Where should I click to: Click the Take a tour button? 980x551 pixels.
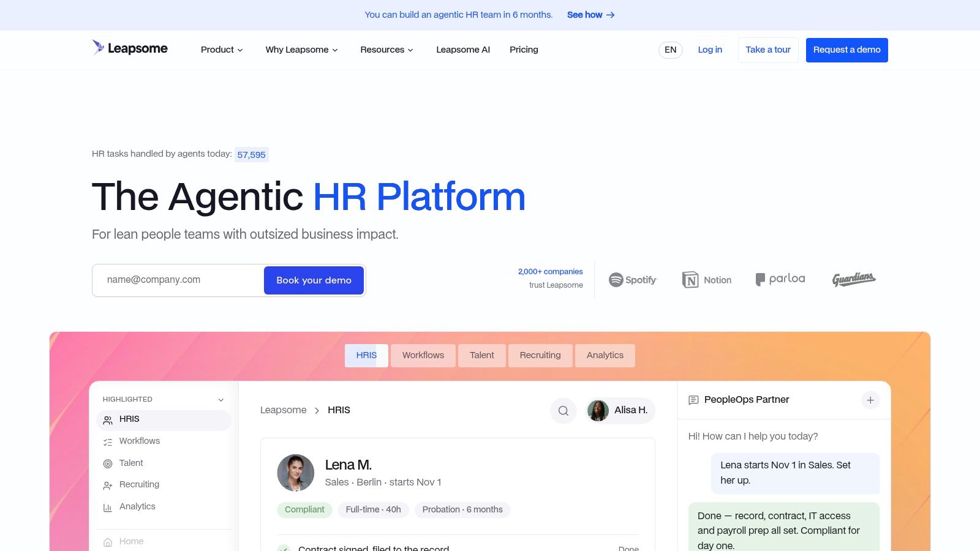[x=768, y=50]
